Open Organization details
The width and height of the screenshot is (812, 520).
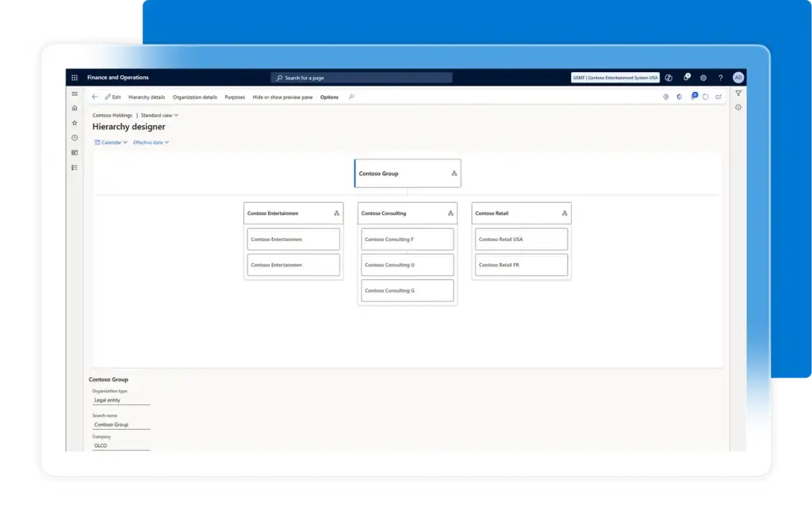pyautogui.click(x=195, y=97)
